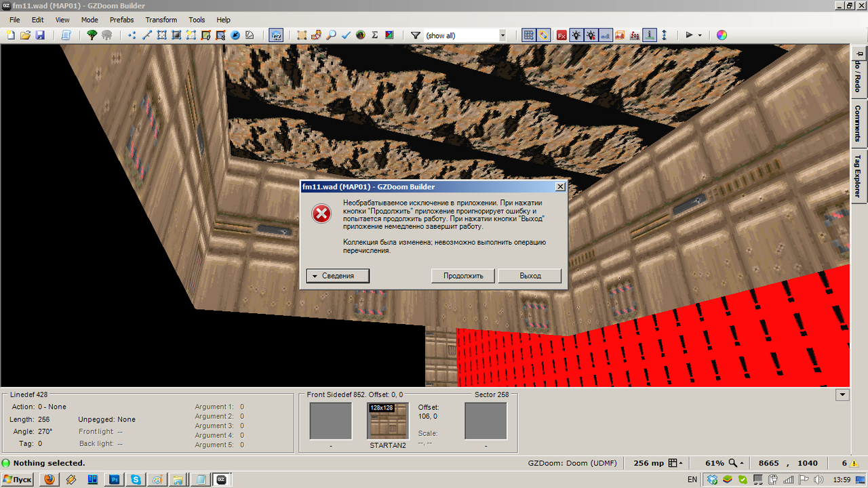Click the red error icon in dialog
The height and width of the screenshot is (488, 868).
coord(321,214)
